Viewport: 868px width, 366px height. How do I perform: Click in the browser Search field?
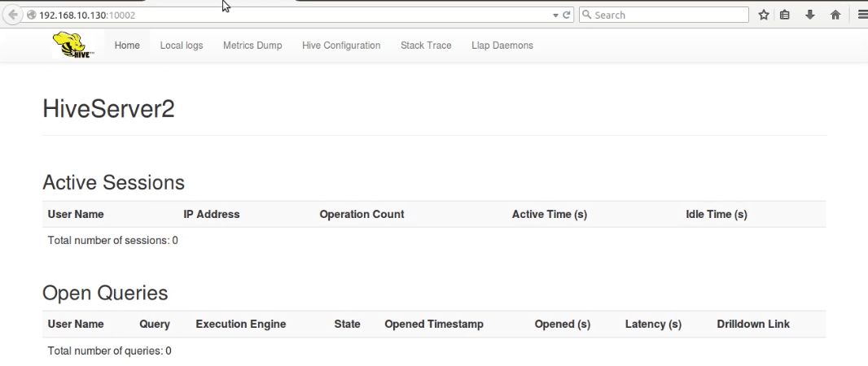pyautogui.click(x=668, y=15)
